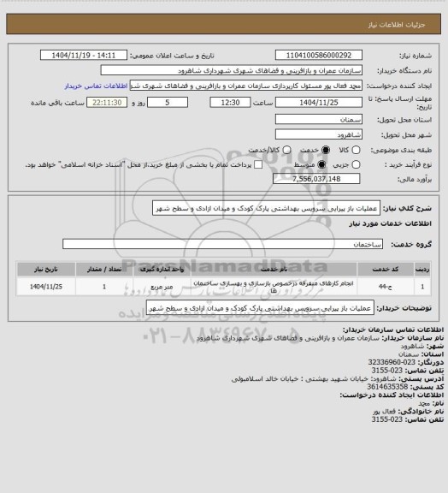Select the خدمت radio button
448x493 pixels.
coord(326,150)
